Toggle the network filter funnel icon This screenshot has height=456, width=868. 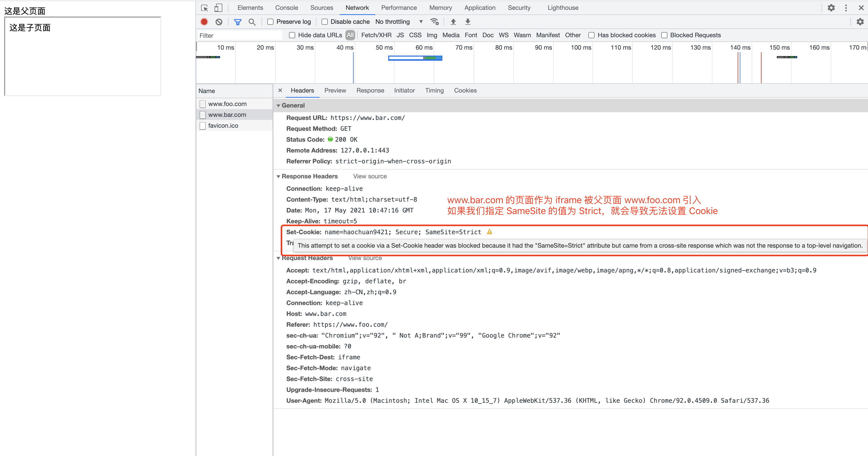(238, 22)
